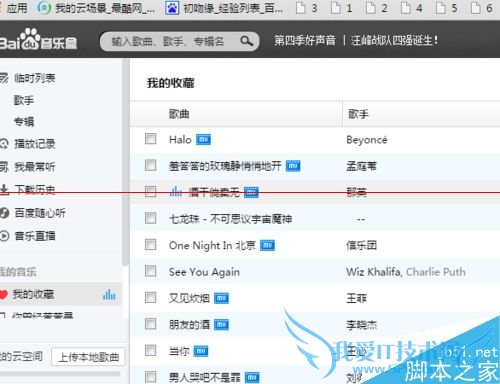Open 专辑 in the sidebar
Image resolution: width=500 pixels, height=384 pixels.
[24, 121]
